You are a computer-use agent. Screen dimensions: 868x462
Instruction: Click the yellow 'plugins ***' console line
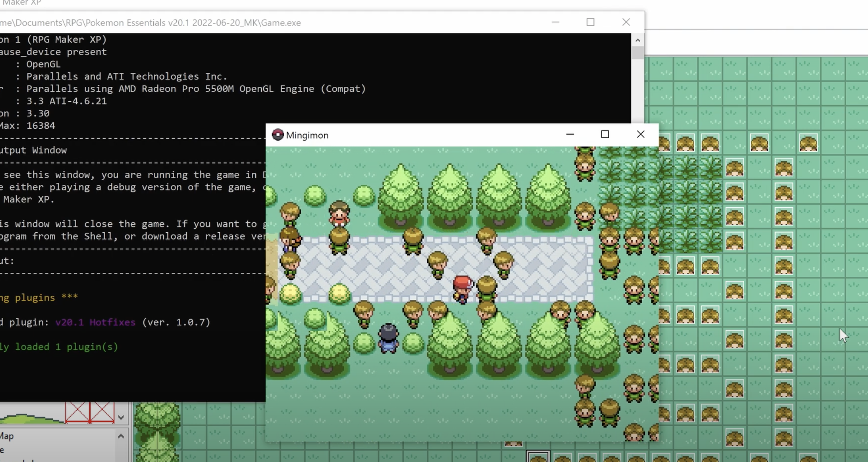[x=46, y=297]
